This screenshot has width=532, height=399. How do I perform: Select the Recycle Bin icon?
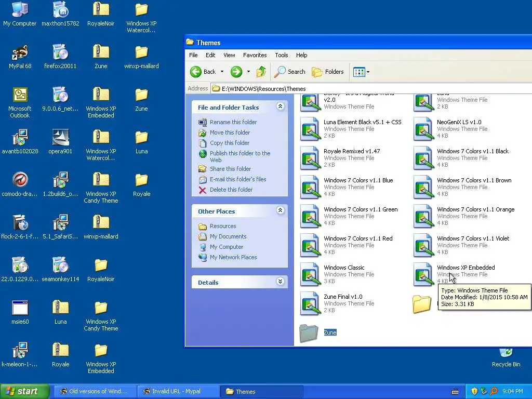pos(506,358)
